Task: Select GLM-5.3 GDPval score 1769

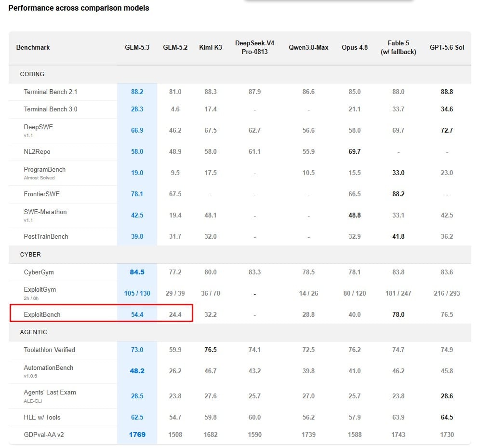Action: point(137,434)
